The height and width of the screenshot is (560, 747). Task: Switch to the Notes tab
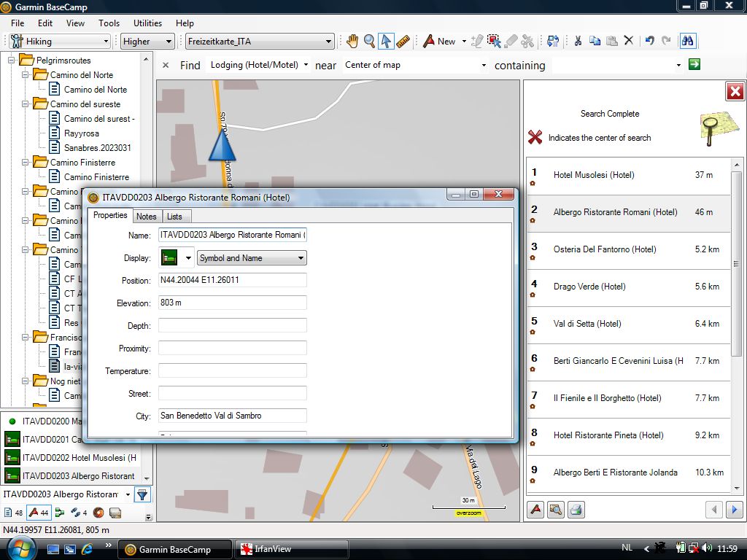coord(147,216)
